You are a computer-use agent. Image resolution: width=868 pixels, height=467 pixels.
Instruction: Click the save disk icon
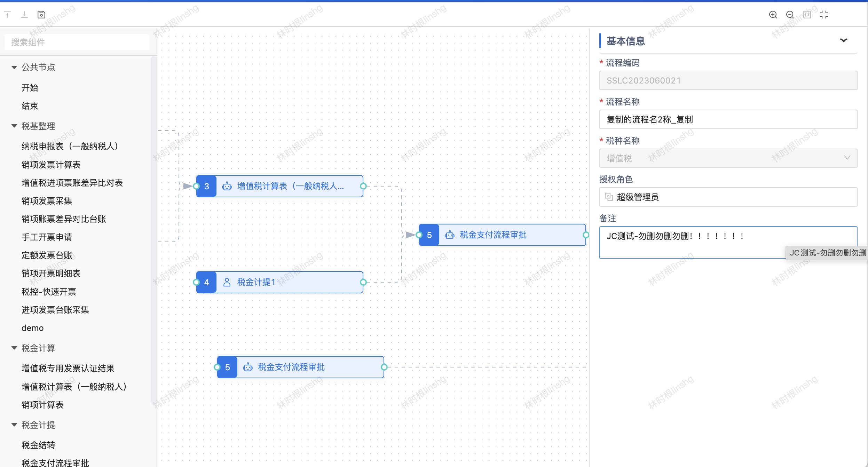click(41, 15)
